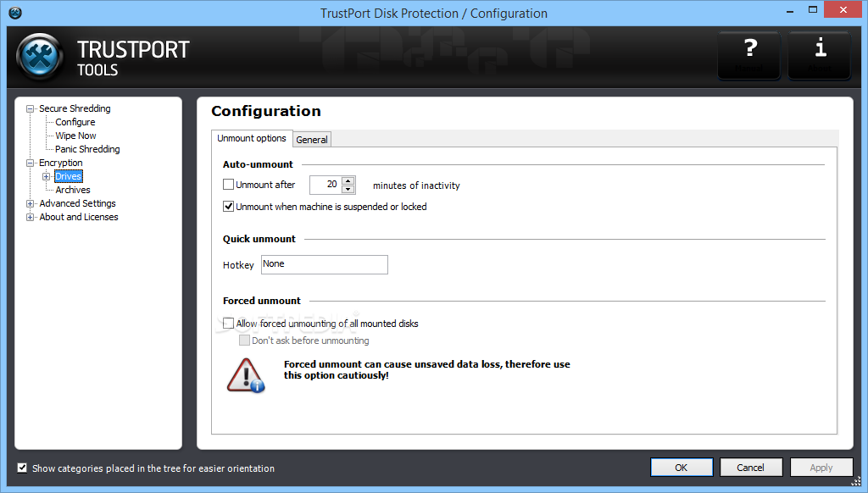Collapse the Secure Shredding tree node
The height and width of the screenshot is (493, 868).
pyautogui.click(x=30, y=109)
